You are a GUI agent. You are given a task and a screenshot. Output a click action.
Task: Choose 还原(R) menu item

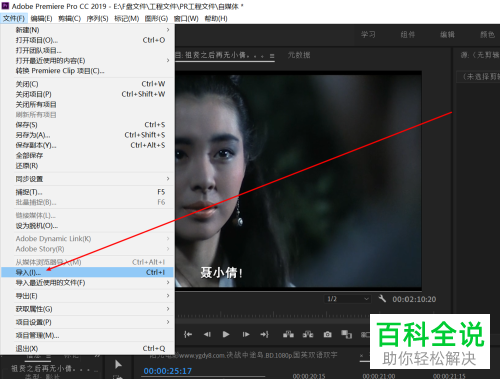pos(87,166)
